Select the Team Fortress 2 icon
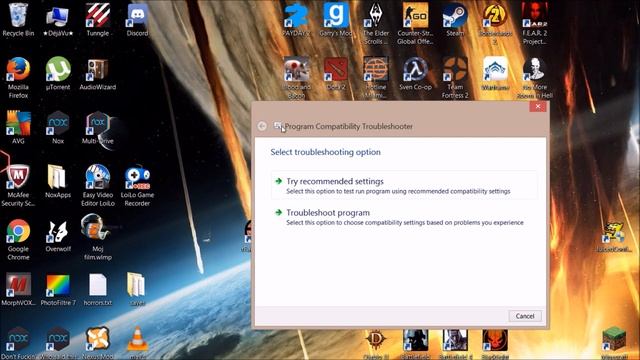The width and height of the screenshot is (640, 360). tap(455, 78)
